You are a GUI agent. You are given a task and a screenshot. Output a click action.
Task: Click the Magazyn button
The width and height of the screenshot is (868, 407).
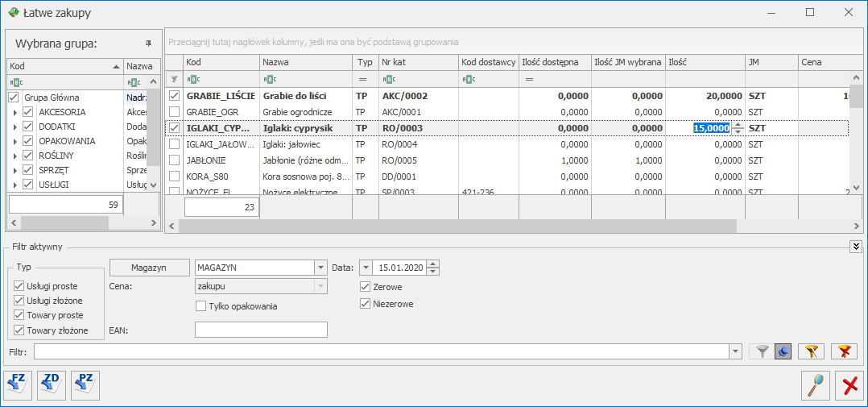click(x=150, y=268)
